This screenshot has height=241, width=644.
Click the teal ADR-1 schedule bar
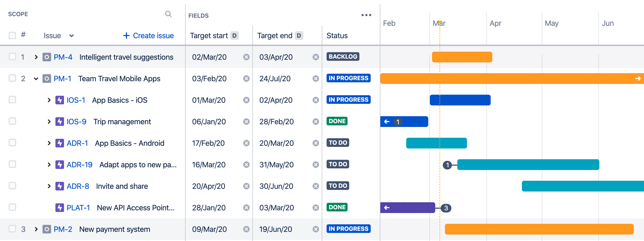pos(436,143)
